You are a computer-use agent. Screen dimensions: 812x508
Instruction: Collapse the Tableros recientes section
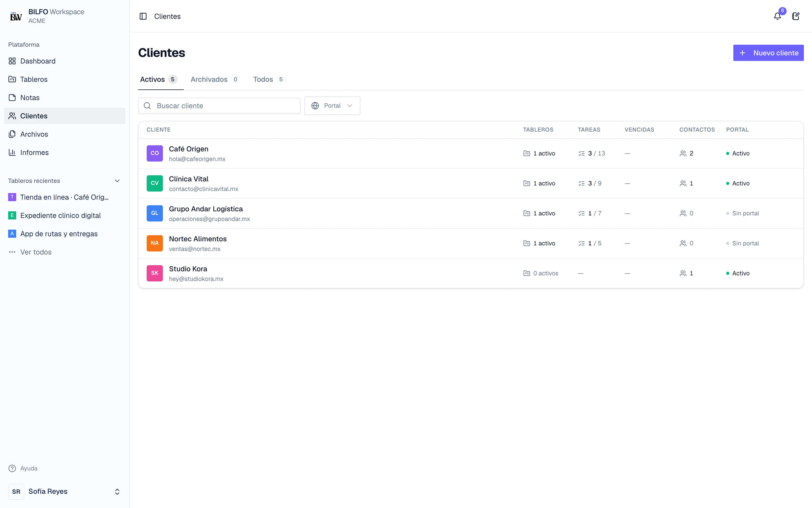(117, 181)
